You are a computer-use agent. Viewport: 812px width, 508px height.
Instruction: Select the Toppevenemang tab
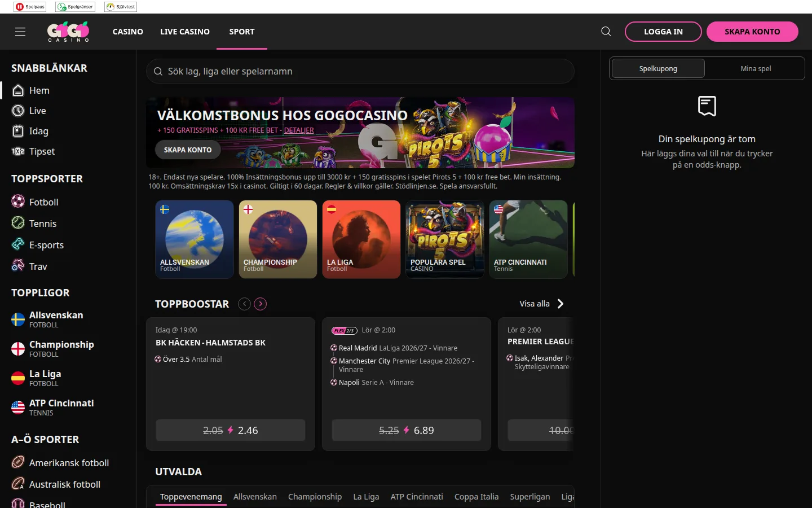191,497
